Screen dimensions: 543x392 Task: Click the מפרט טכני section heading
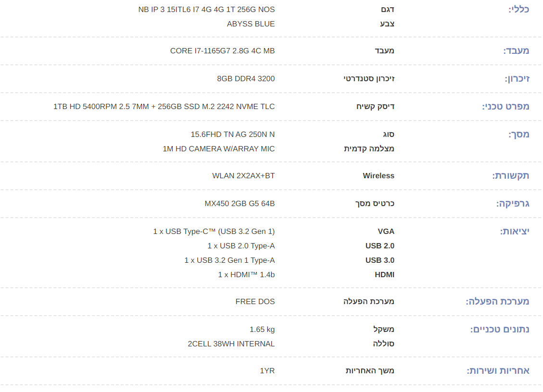pos(505,107)
